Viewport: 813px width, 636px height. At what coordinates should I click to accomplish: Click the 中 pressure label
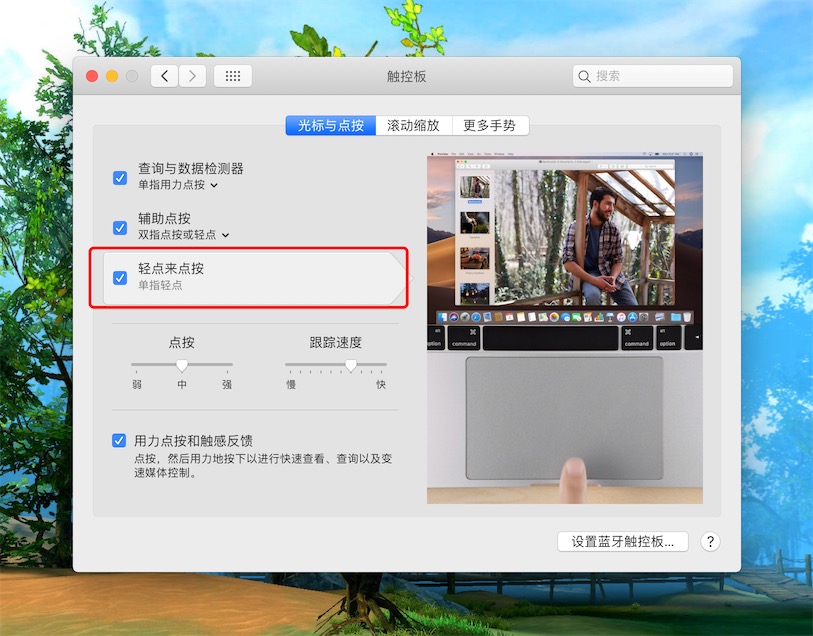(182, 384)
